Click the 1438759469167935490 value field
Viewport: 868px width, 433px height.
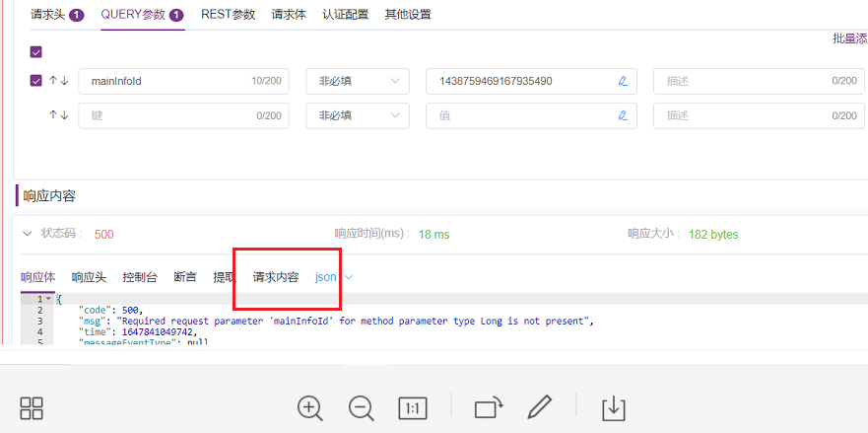[x=531, y=81]
